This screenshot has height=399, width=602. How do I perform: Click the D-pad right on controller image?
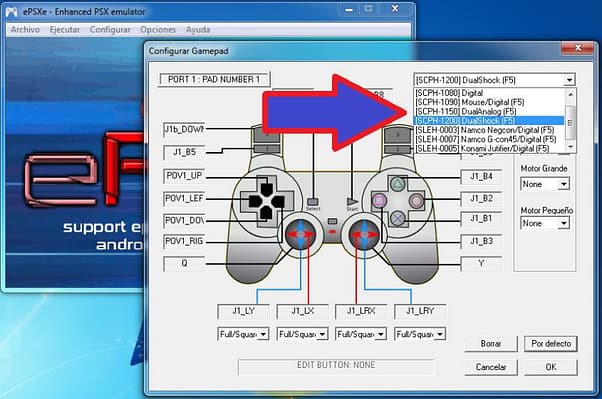point(278,201)
